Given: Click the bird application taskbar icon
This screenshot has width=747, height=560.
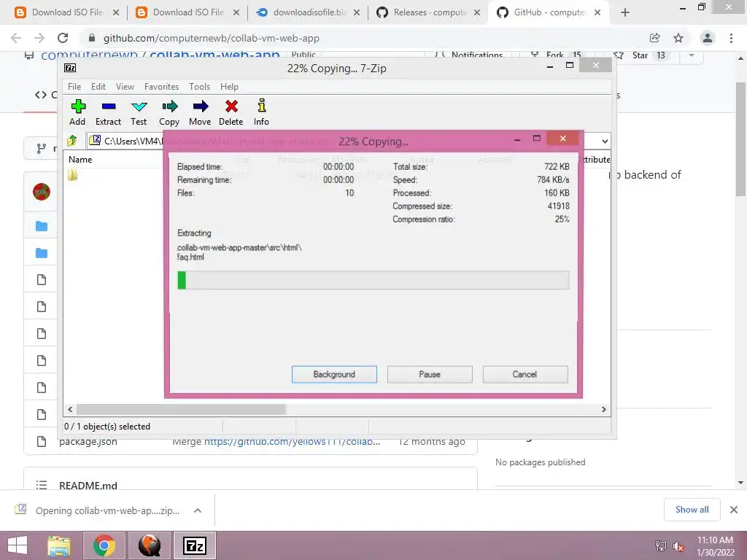Looking at the screenshot, I should click(149, 545).
